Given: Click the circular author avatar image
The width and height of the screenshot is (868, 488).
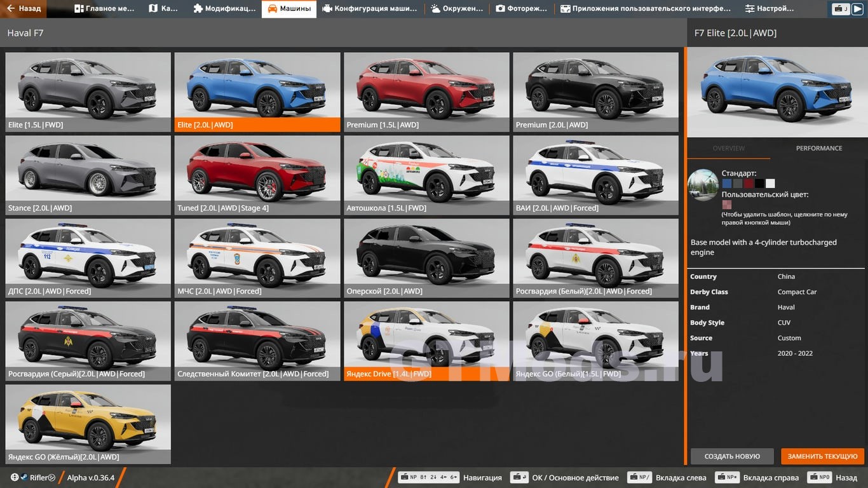Looking at the screenshot, I should pos(703,185).
